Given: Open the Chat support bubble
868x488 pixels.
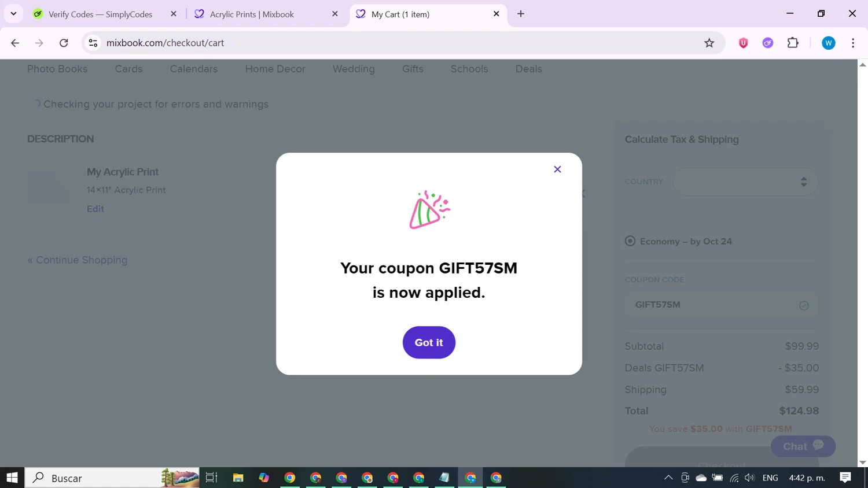Looking at the screenshot, I should pos(803,446).
